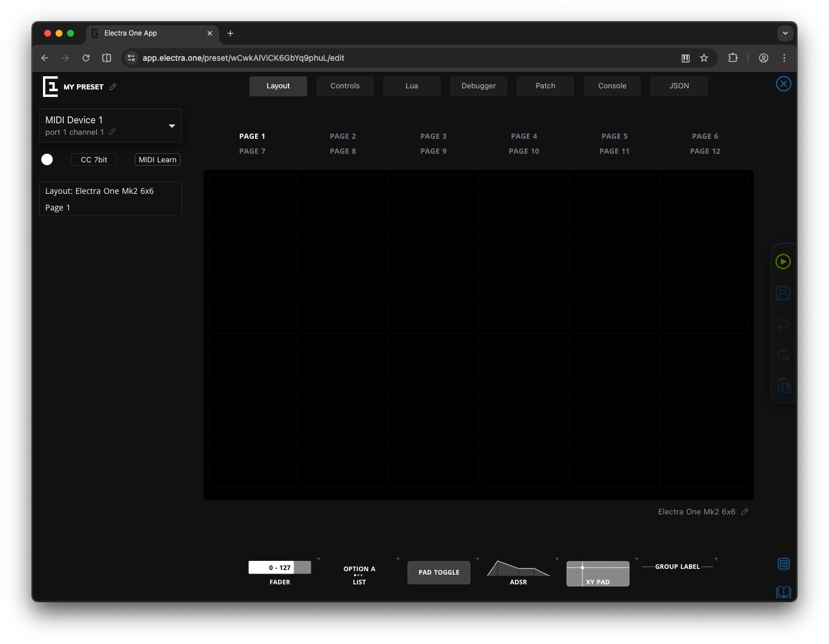This screenshot has width=829, height=644.
Task: Toggle the CC 7bit button
Action: pyautogui.click(x=93, y=159)
